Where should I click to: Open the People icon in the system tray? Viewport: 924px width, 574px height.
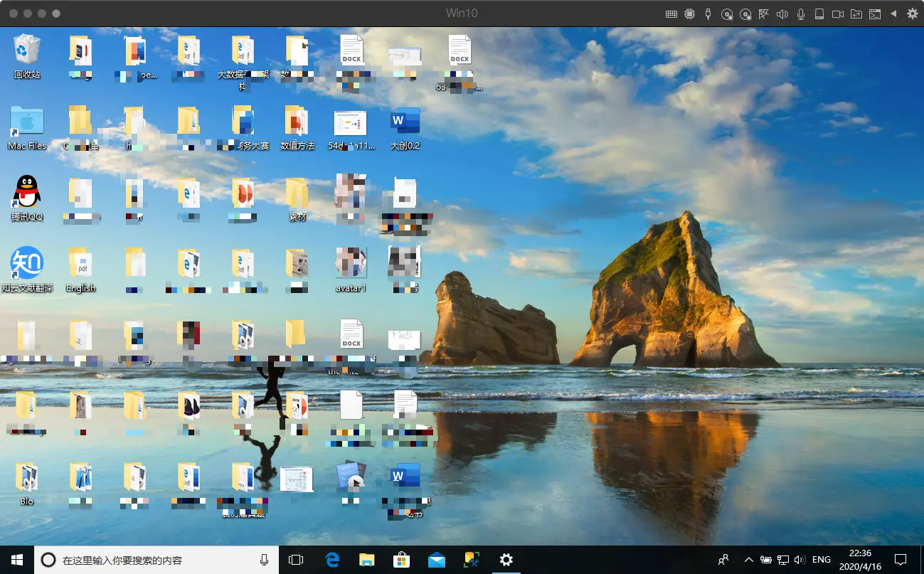point(723,560)
